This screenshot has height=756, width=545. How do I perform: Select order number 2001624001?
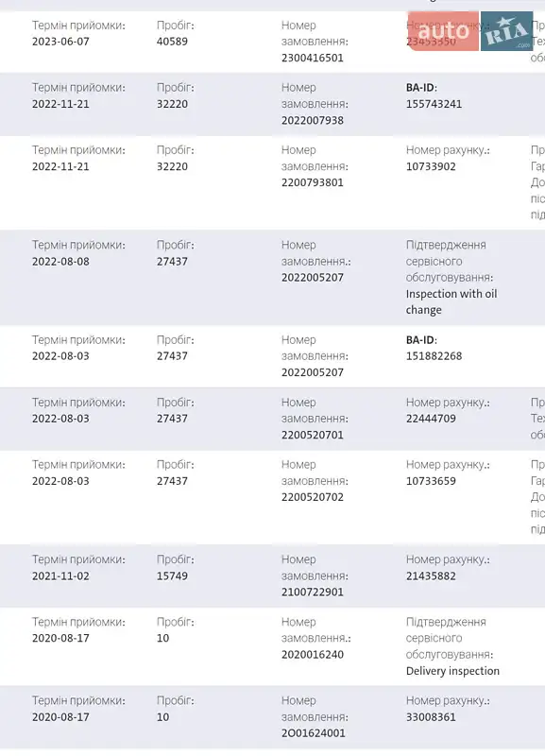click(314, 733)
